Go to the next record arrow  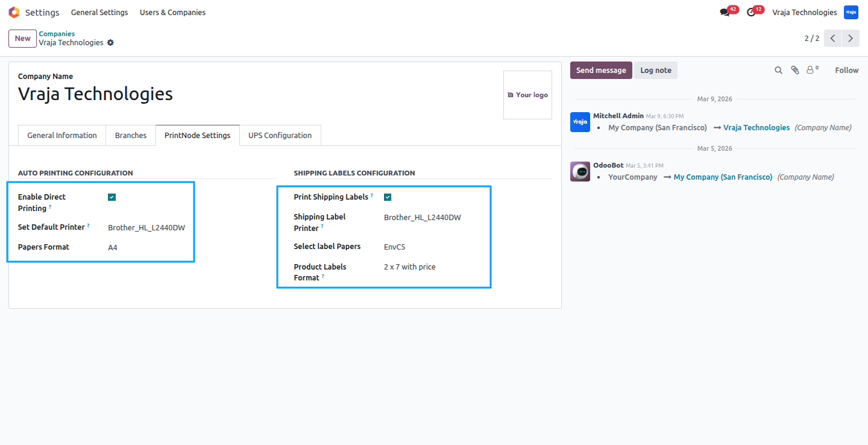tap(851, 38)
